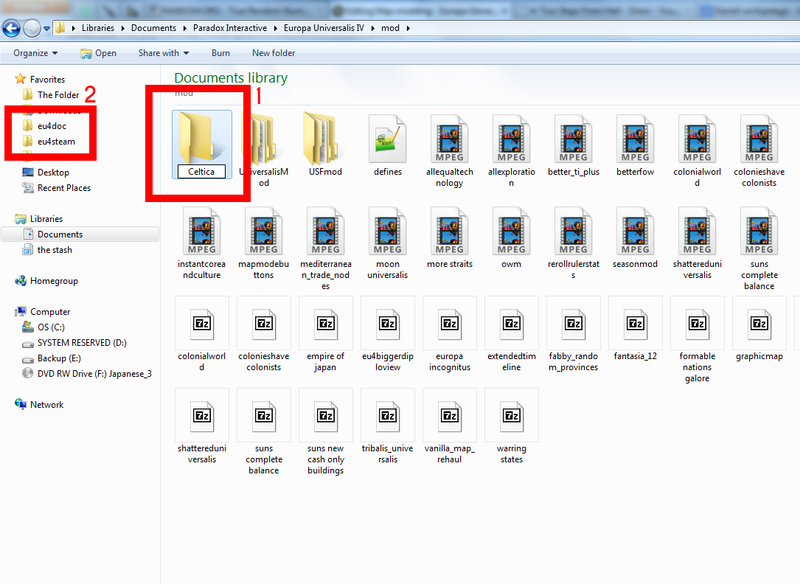Open the graphicmap archive
The height and width of the screenshot is (584, 800).
point(759,325)
